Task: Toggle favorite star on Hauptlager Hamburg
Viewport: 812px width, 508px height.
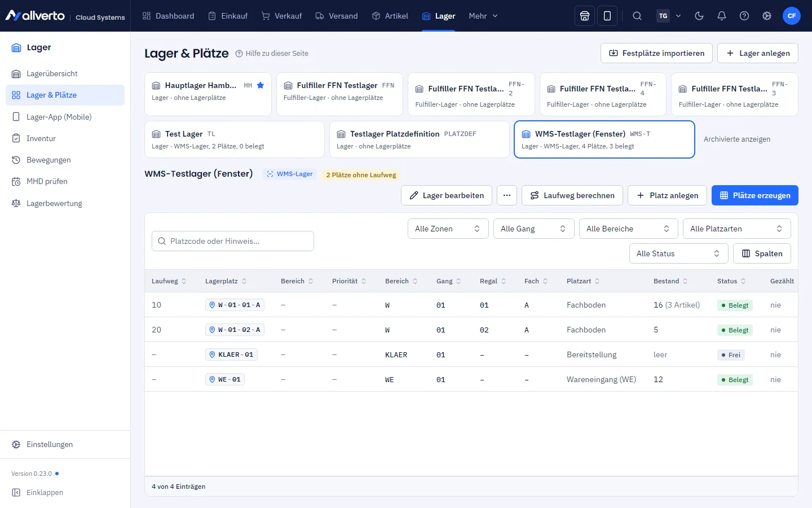Action: pyautogui.click(x=261, y=85)
